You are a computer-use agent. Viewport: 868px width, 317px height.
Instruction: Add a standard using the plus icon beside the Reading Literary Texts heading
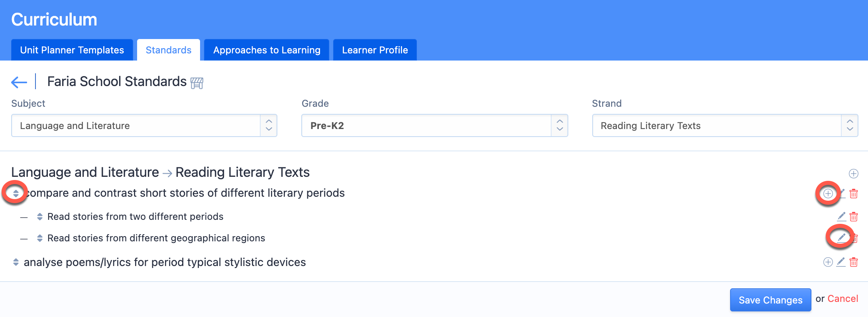pos(853,174)
